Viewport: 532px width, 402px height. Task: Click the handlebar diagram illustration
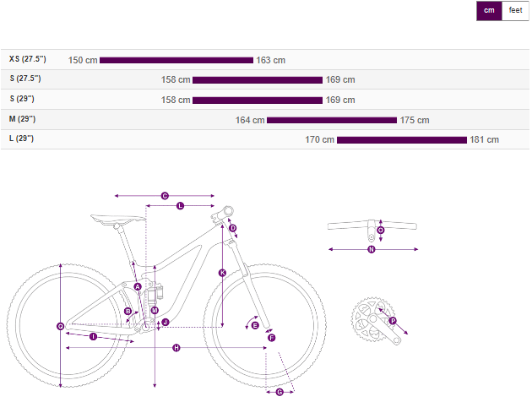(372, 225)
